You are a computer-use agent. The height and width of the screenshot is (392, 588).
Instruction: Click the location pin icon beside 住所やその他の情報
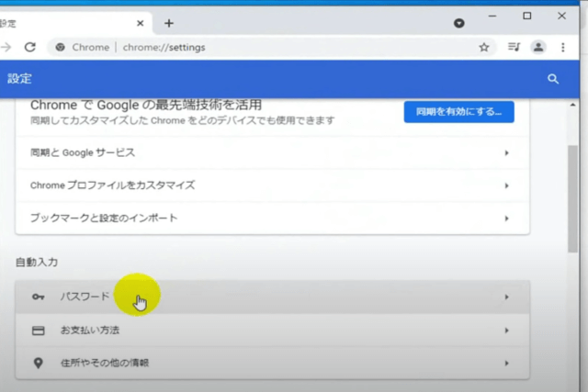point(39,364)
